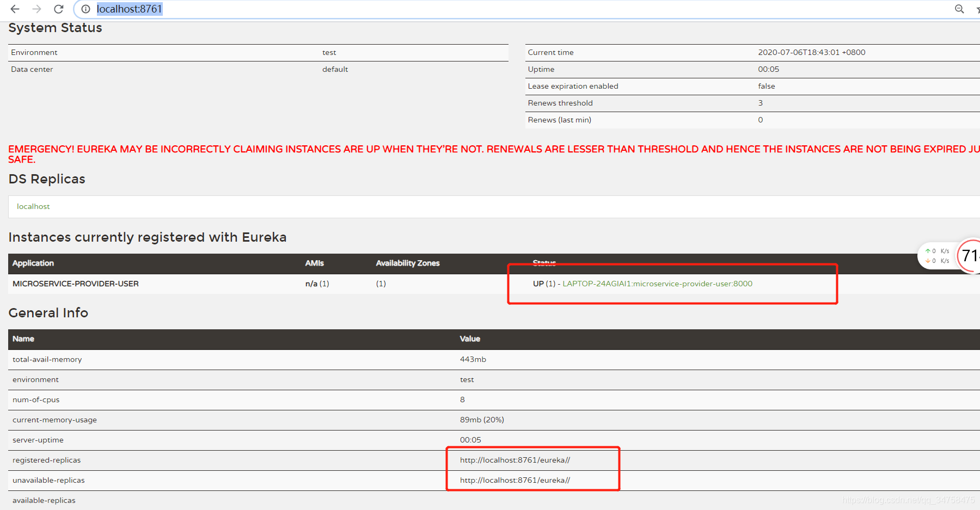This screenshot has width=980, height=510.
Task: Click the Data center value default
Action: pos(335,69)
